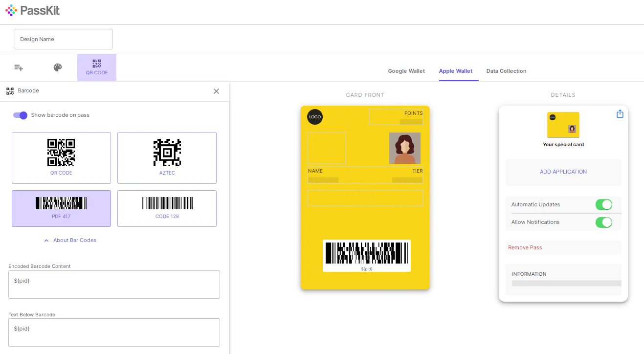The image size is (644, 354).
Task: Click the empty field box left of portrait
Action: [x=327, y=148]
